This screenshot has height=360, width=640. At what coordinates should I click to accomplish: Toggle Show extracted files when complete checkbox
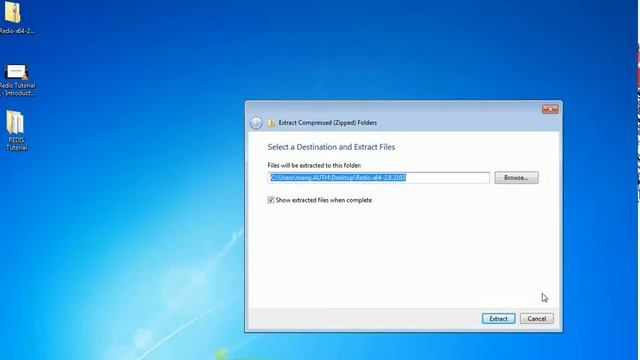coord(271,200)
